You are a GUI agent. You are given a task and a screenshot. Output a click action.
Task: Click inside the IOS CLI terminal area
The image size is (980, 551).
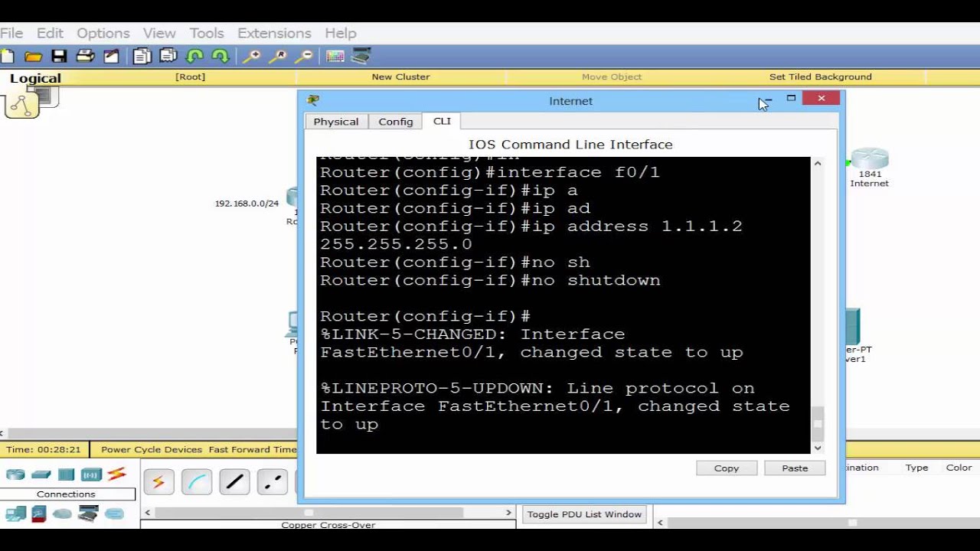[563, 305]
